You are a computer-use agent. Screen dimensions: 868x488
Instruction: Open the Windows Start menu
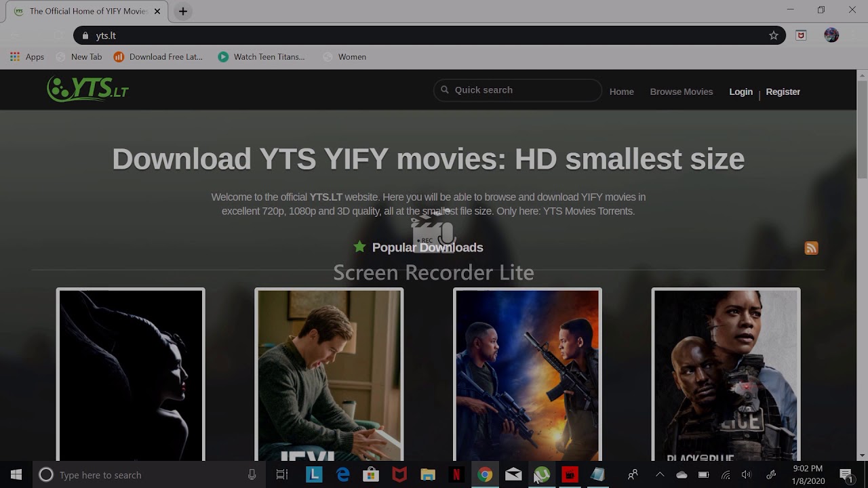point(16,475)
